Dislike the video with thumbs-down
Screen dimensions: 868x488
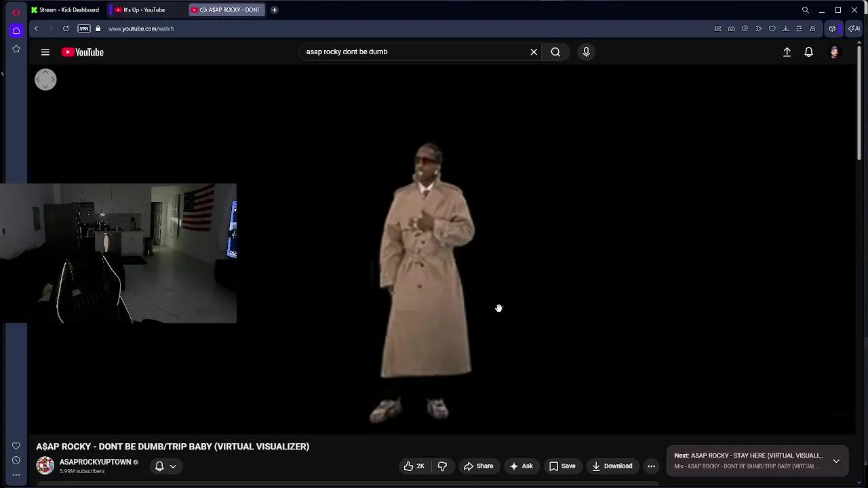(442, 466)
